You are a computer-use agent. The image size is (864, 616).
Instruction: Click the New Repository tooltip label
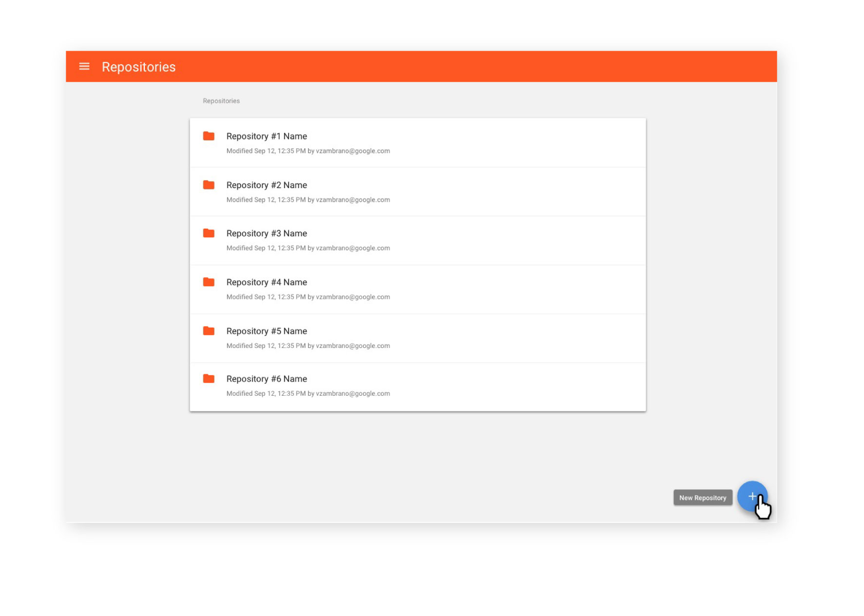point(703,497)
